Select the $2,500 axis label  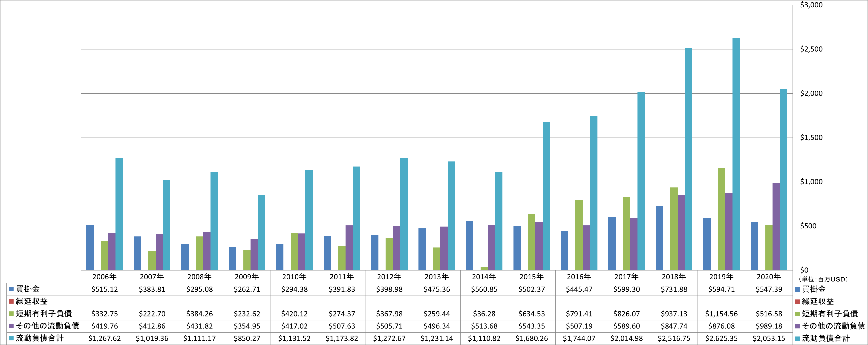[811, 49]
